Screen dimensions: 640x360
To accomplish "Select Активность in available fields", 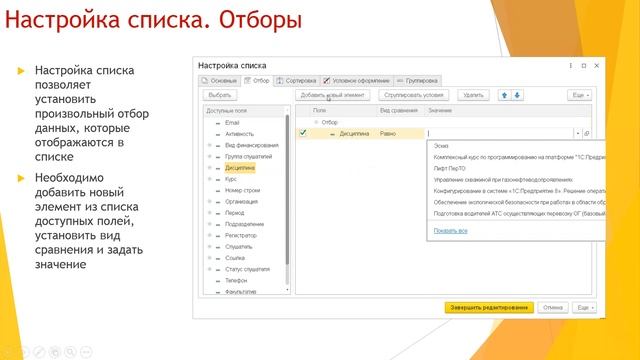I will (239, 134).
